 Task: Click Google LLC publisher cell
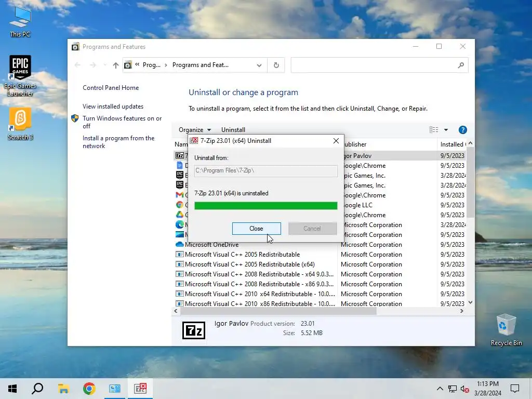pyautogui.click(x=358, y=205)
